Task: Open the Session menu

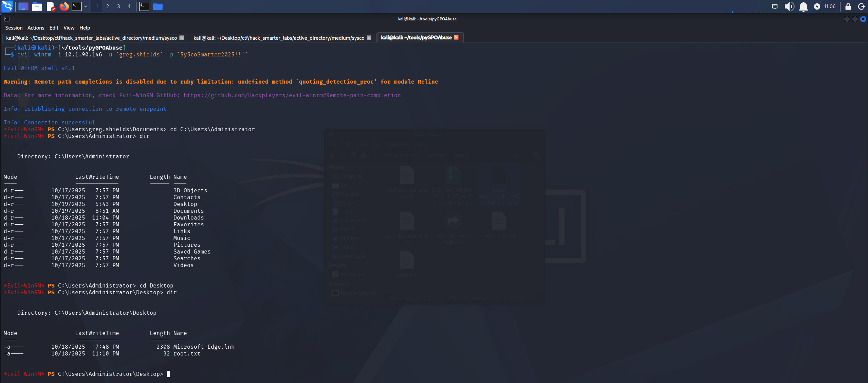Action: (14, 28)
